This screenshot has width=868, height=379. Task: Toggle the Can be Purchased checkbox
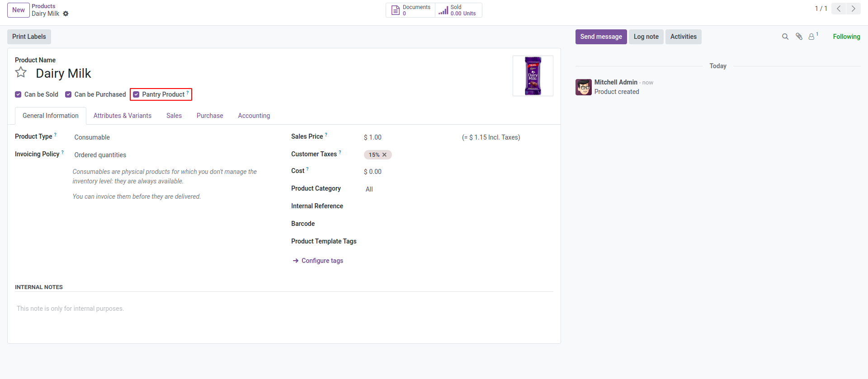pos(68,94)
